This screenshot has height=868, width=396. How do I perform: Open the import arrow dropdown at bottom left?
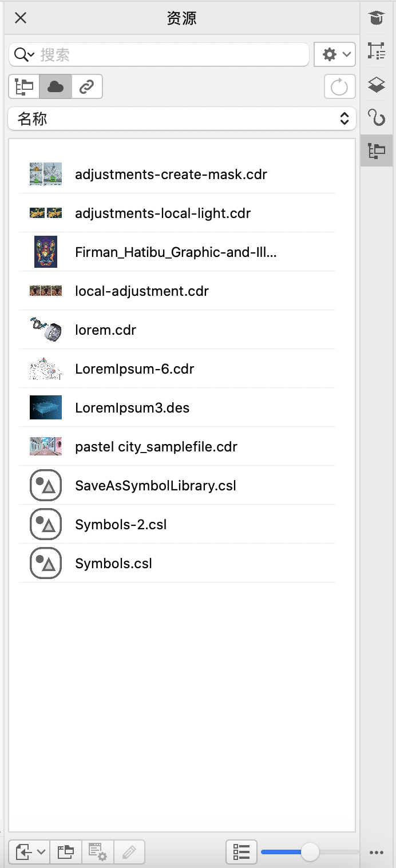pos(30,852)
